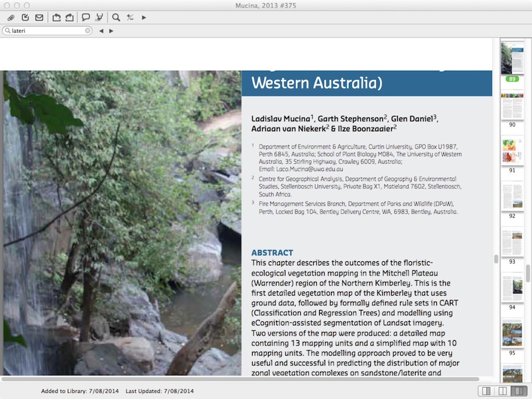Go to the next search result
The height and width of the screenshot is (399, 532).
click(x=112, y=30)
